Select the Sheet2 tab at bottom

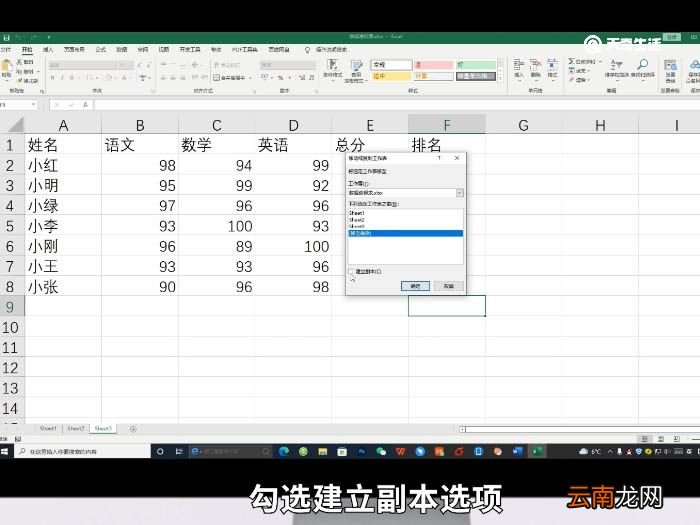pyautogui.click(x=75, y=429)
